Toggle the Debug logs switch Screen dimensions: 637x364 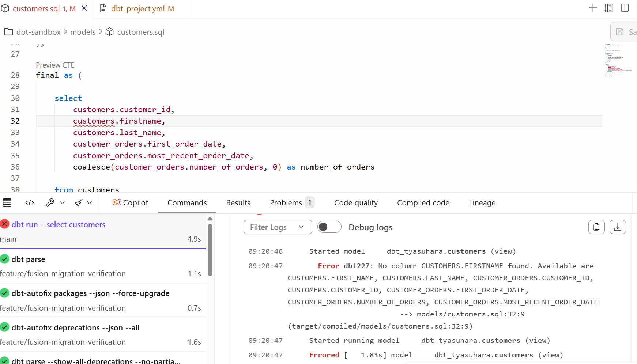pyautogui.click(x=329, y=227)
